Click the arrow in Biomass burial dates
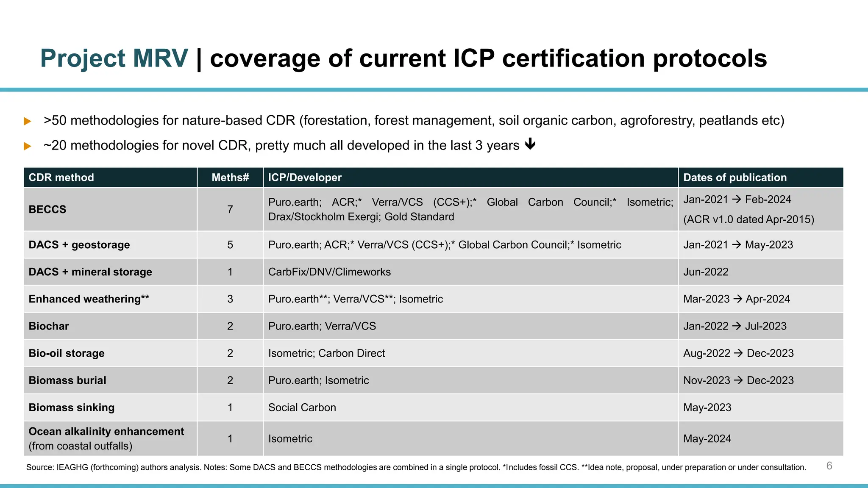This screenshot has height=488, width=868. click(738, 380)
